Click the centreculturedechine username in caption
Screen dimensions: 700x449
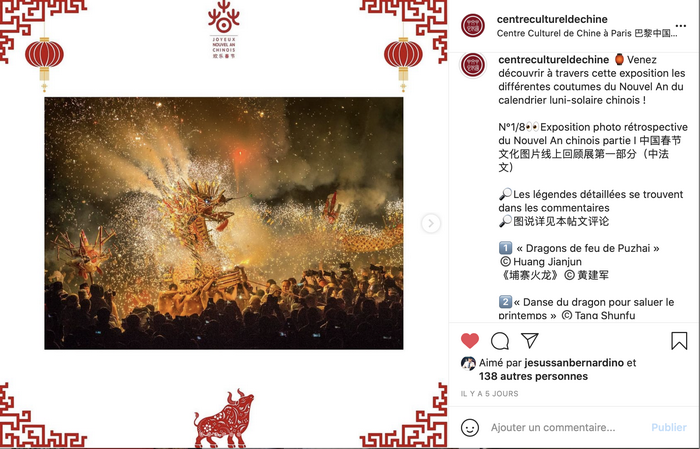(x=553, y=59)
